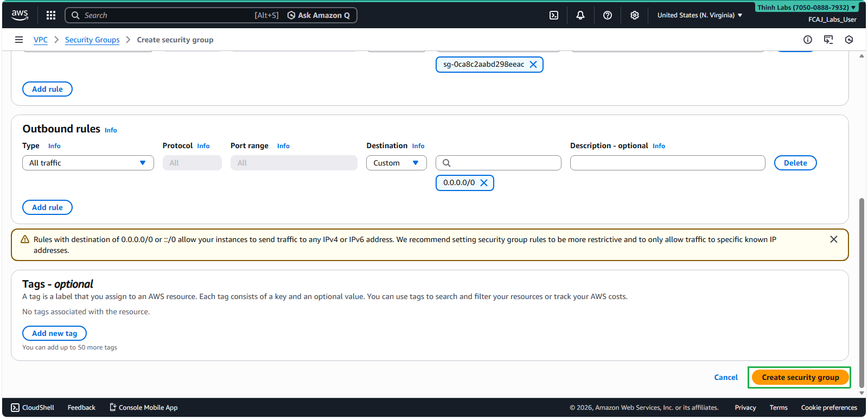
Task: Open the AWS home logo
Action: click(20, 15)
